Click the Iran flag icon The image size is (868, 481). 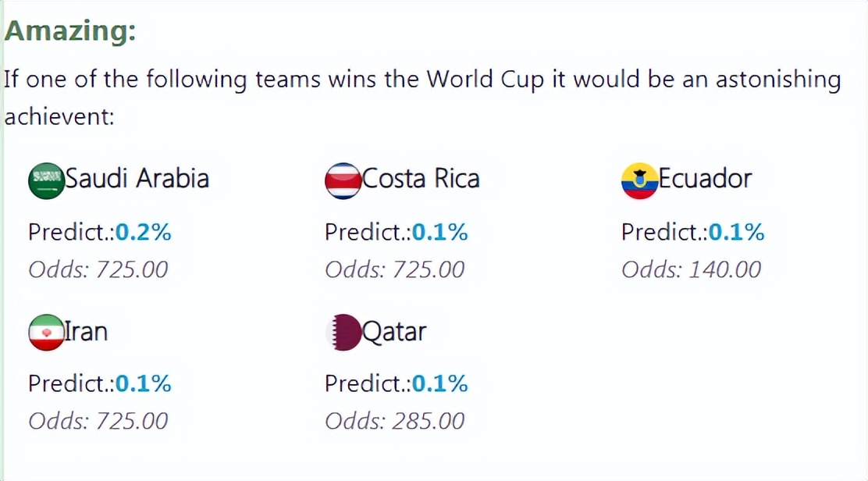(46, 333)
